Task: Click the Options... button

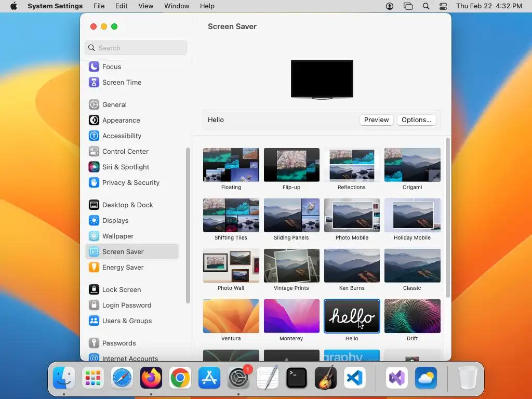Action: (x=416, y=120)
